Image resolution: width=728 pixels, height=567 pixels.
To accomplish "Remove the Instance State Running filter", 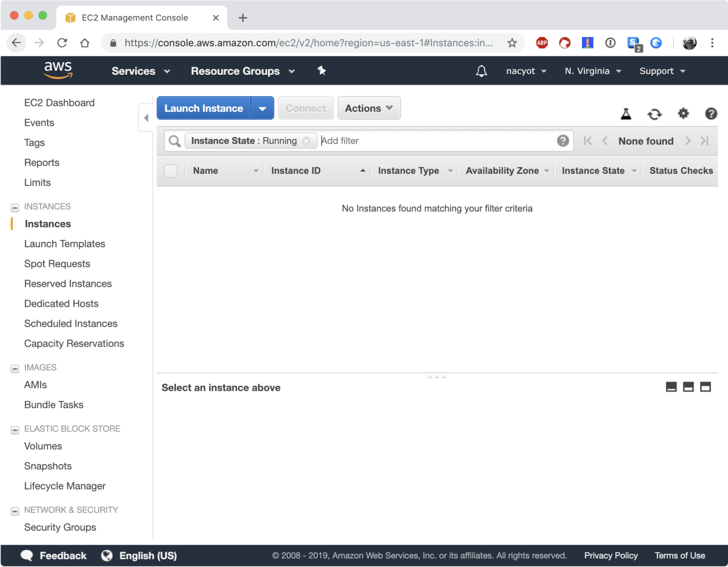I will tap(306, 141).
